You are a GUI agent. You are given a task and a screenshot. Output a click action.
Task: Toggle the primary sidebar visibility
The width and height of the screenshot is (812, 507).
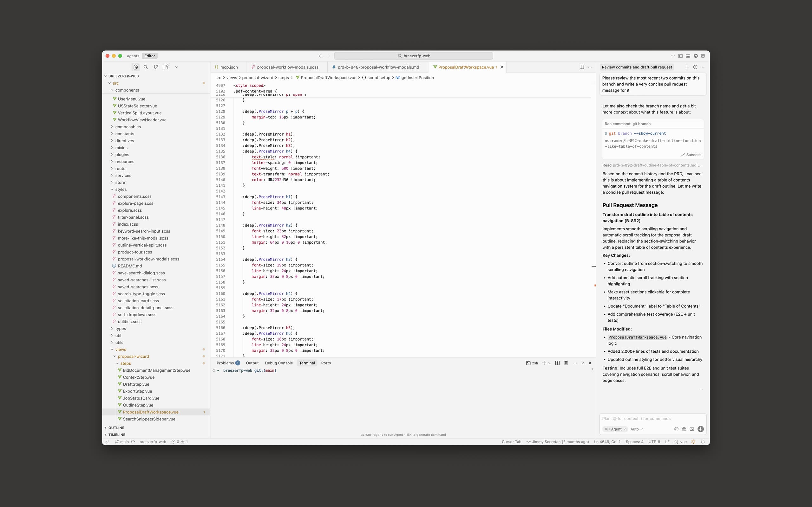coord(680,56)
